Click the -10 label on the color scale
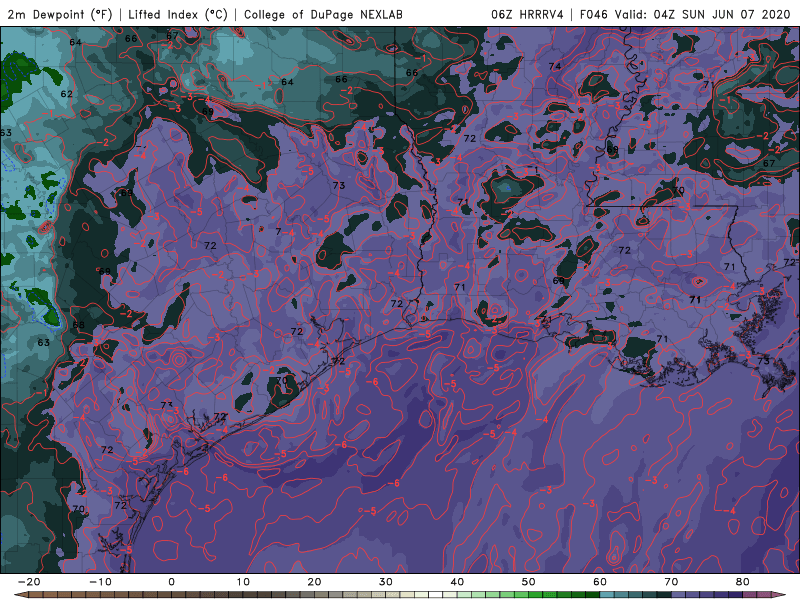800x600 pixels. coord(99,582)
